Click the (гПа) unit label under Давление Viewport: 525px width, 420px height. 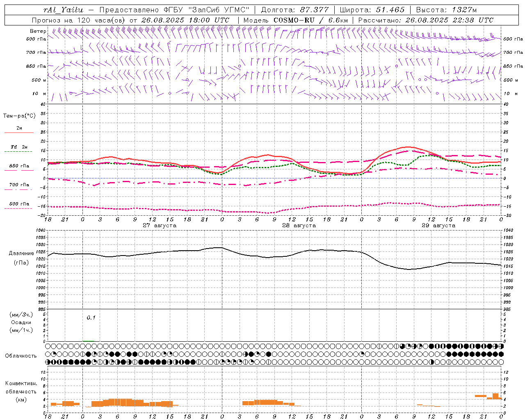[21, 263]
